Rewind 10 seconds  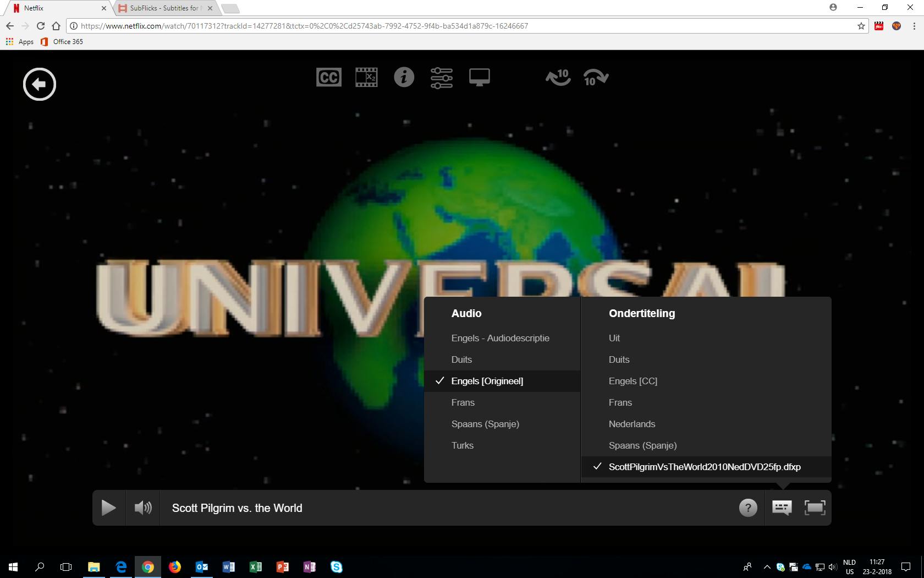click(558, 78)
